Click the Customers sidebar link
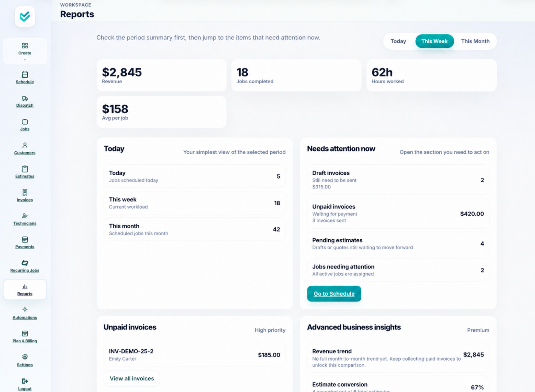 tap(25, 153)
